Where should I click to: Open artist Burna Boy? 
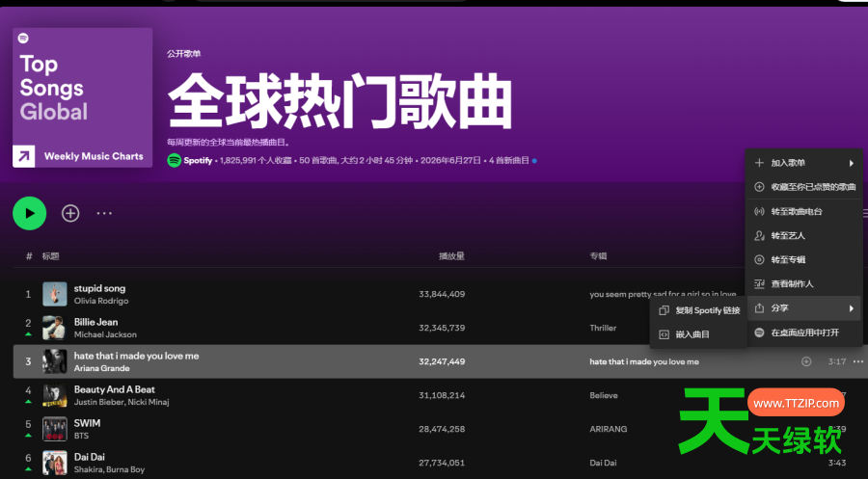(x=125, y=469)
